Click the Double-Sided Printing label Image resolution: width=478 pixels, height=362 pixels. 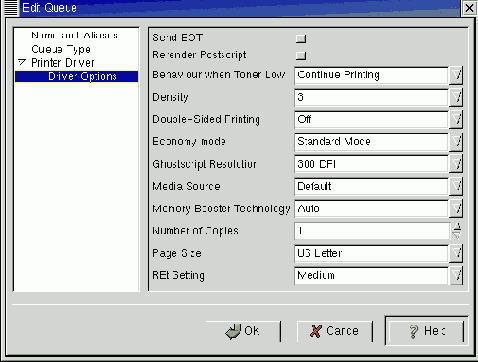pyautogui.click(x=206, y=119)
